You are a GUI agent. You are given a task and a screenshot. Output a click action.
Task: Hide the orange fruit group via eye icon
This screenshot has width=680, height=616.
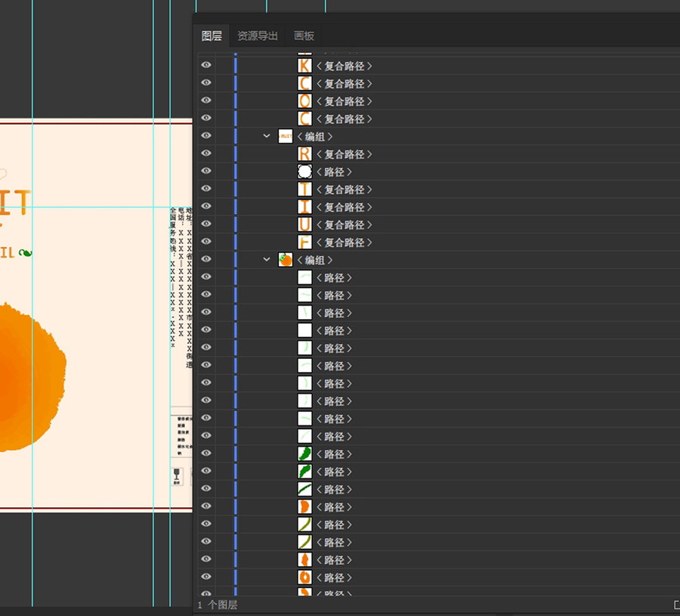[206, 259]
